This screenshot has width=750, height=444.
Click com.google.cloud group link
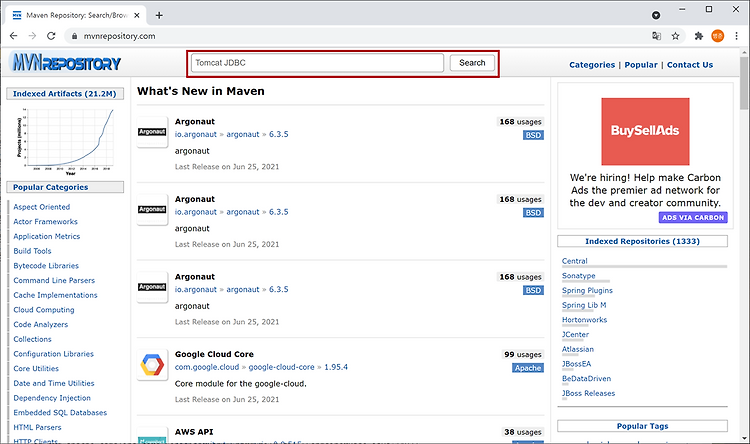[x=207, y=367]
